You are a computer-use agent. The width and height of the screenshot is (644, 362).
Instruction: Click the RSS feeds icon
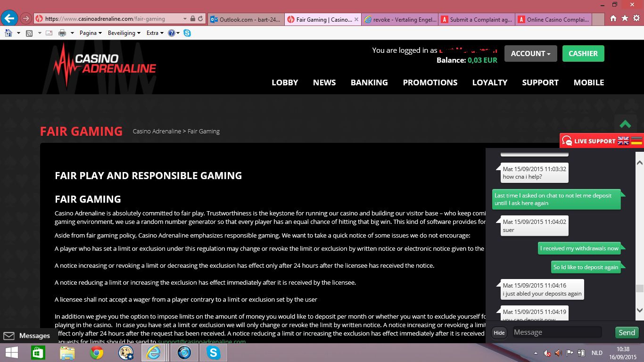pos(29,33)
